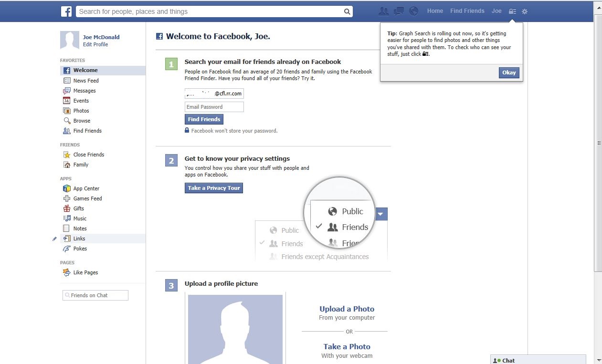The height and width of the screenshot is (364, 602).
Task: Click the Messages sidebar icon
Action: point(67,91)
